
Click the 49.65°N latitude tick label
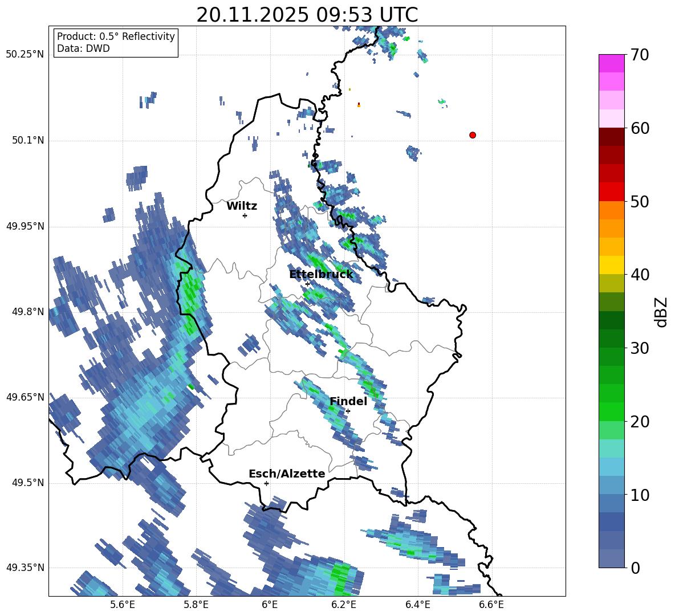tap(25, 397)
